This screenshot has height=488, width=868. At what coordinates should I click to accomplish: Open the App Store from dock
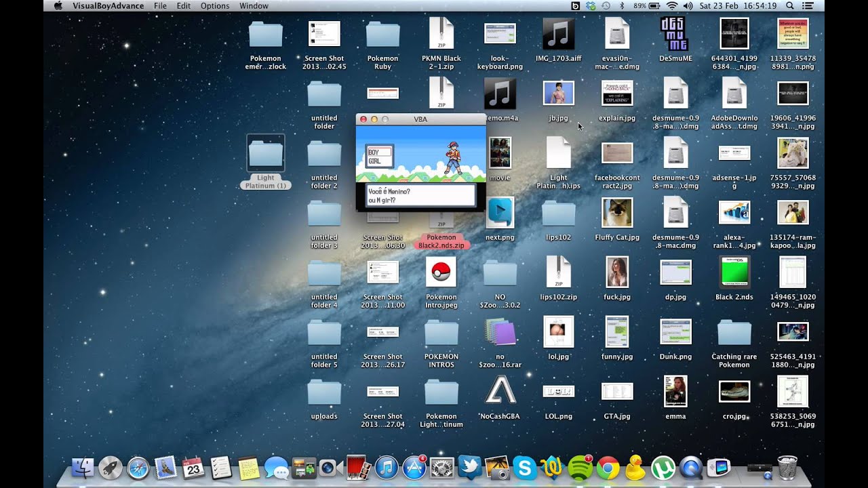pyautogui.click(x=414, y=468)
